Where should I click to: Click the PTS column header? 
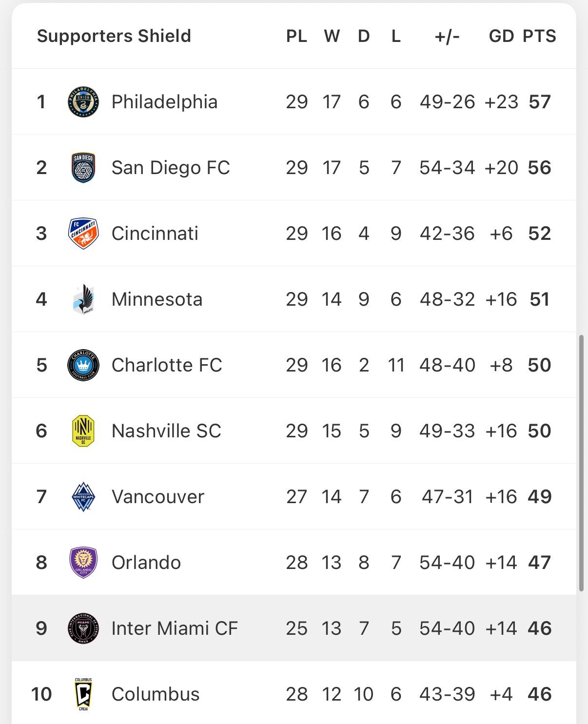[x=539, y=36]
